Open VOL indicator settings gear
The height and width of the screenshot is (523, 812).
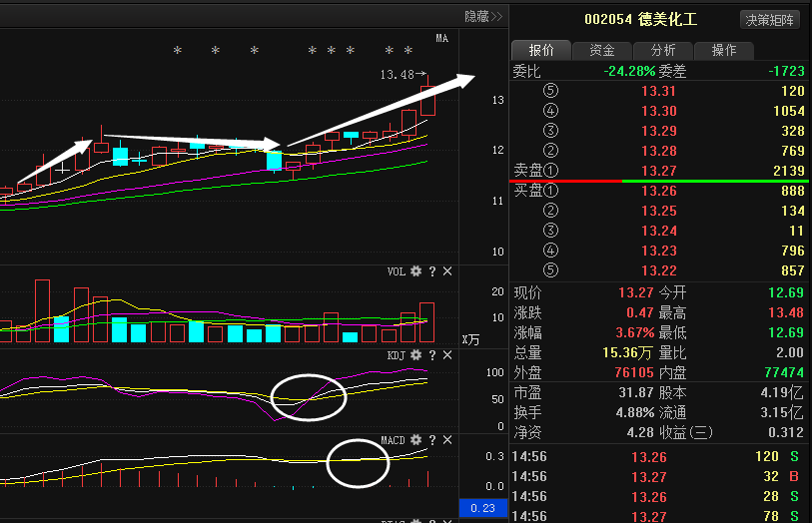point(415,271)
